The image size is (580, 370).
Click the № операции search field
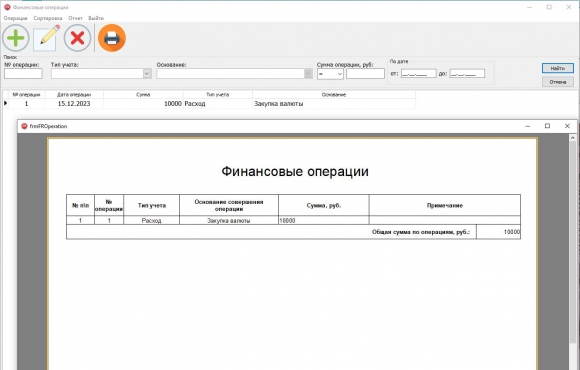point(23,74)
